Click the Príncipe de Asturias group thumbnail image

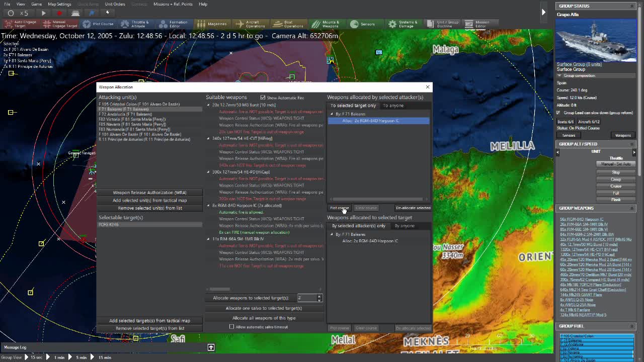click(596, 40)
